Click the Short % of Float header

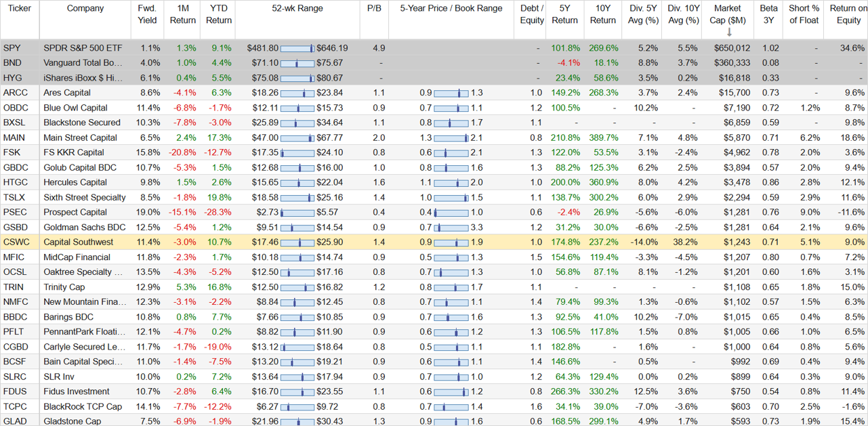(x=804, y=14)
